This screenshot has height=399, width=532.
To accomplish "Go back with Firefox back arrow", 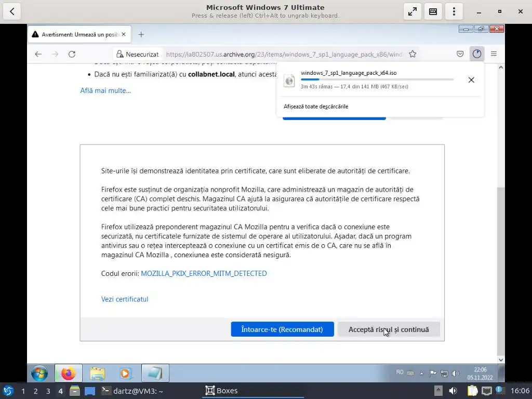I will 38,54.
